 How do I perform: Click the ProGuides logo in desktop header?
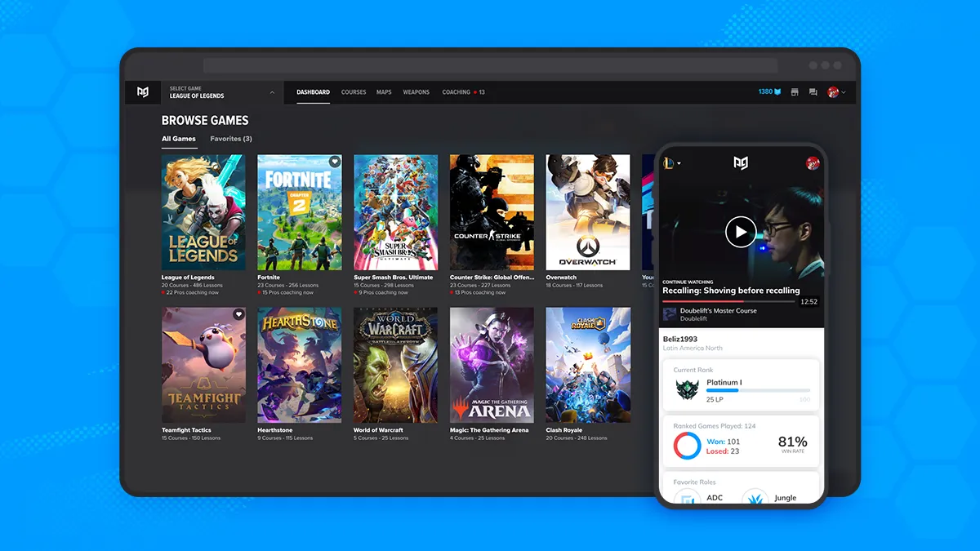143,92
